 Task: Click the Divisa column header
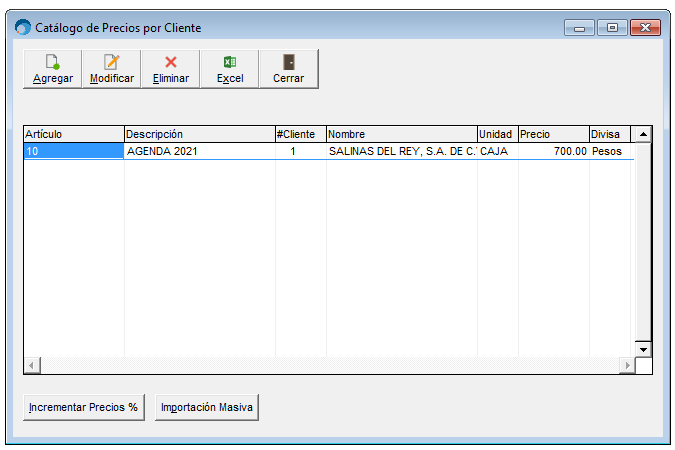[610, 134]
